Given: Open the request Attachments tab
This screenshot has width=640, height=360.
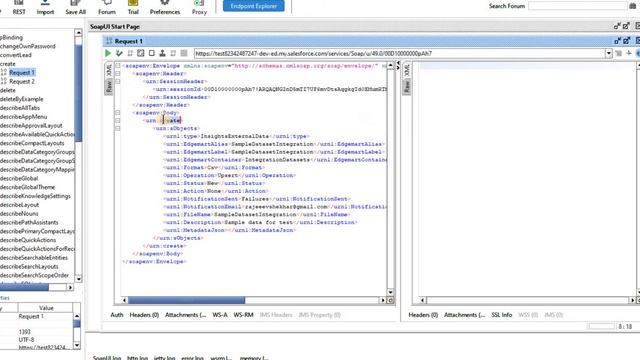Looking at the screenshot, I should [x=186, y=315].
